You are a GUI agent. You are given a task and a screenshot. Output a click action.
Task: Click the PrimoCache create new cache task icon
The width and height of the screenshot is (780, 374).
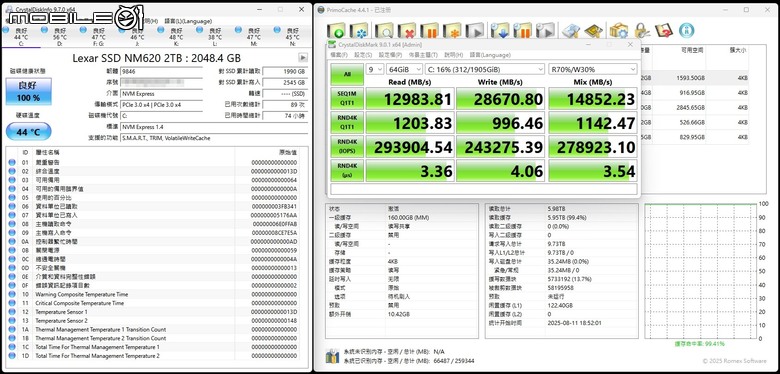336,31
